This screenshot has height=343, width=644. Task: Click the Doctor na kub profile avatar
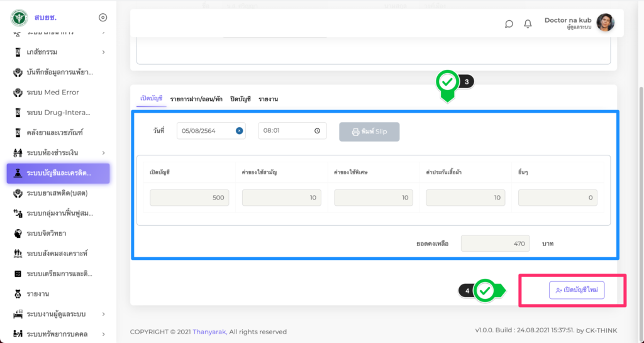(x=605, y=23)
